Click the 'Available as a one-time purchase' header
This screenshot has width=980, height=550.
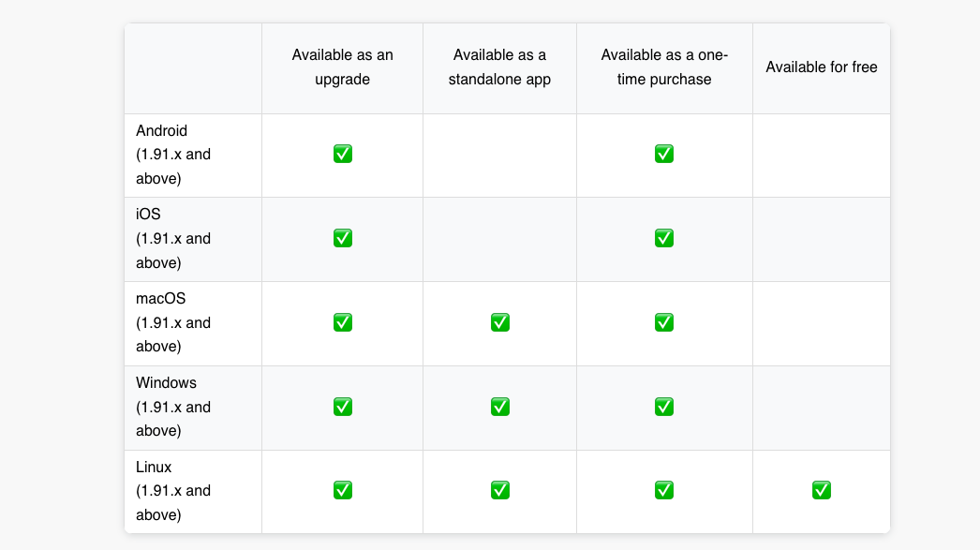tap(664, 67)
